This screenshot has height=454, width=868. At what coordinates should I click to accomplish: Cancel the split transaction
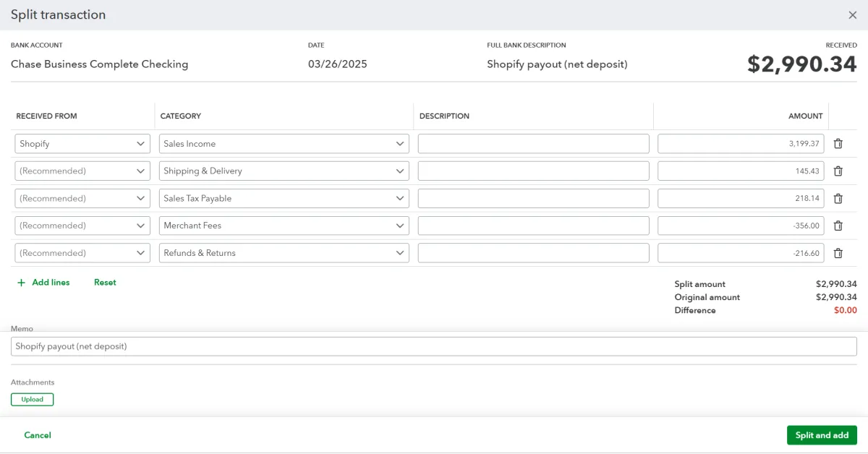click(38, 435)
